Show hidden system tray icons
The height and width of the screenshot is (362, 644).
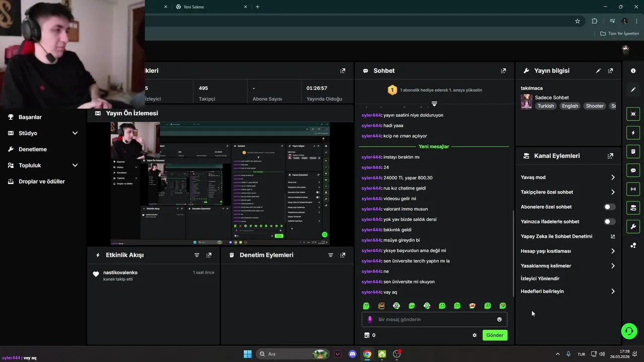pos(557,354)
